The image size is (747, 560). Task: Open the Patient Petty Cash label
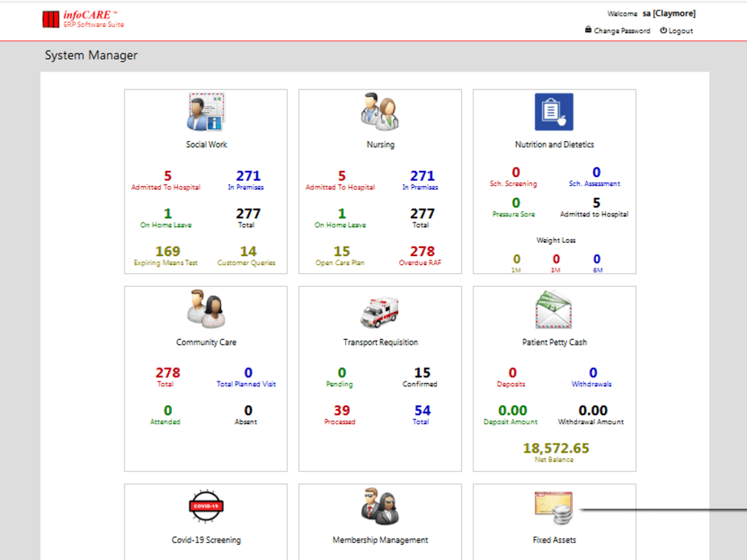pyautogui.click(x=554, y=342)
